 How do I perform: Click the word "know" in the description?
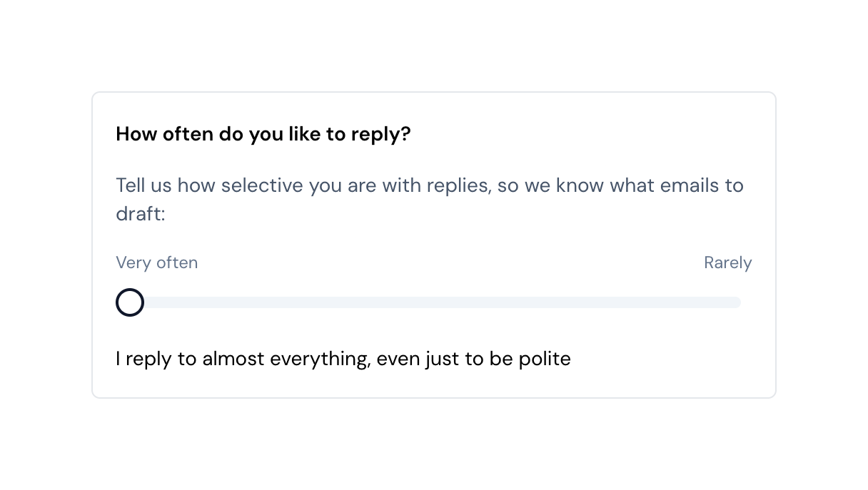point(580,185)
